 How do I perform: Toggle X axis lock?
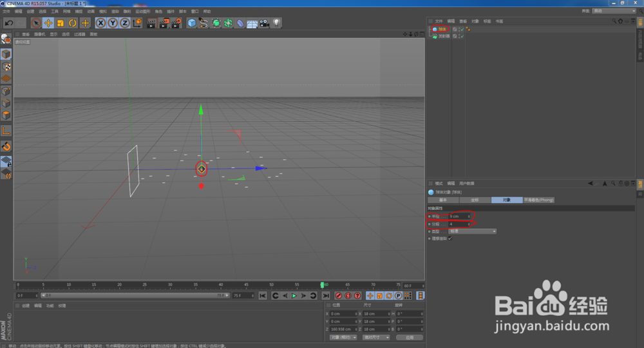pos(100,23)
